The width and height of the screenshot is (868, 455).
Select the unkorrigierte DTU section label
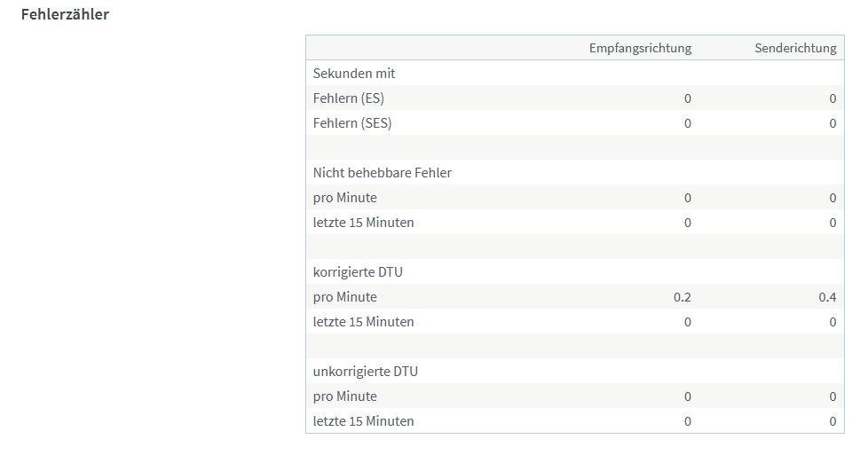(x=366, y=372)
